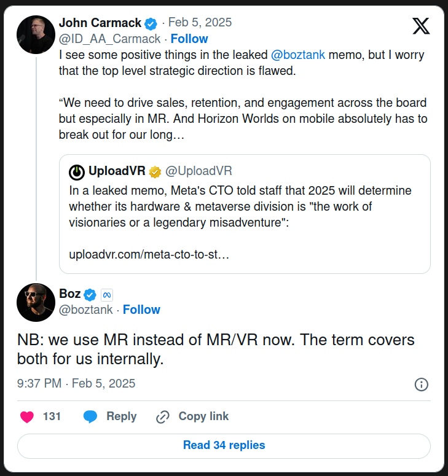This screenshot has height=476, width=448.
Task: Open the @boztank mention in Carmack's tweet
Action: pos(297,55)
